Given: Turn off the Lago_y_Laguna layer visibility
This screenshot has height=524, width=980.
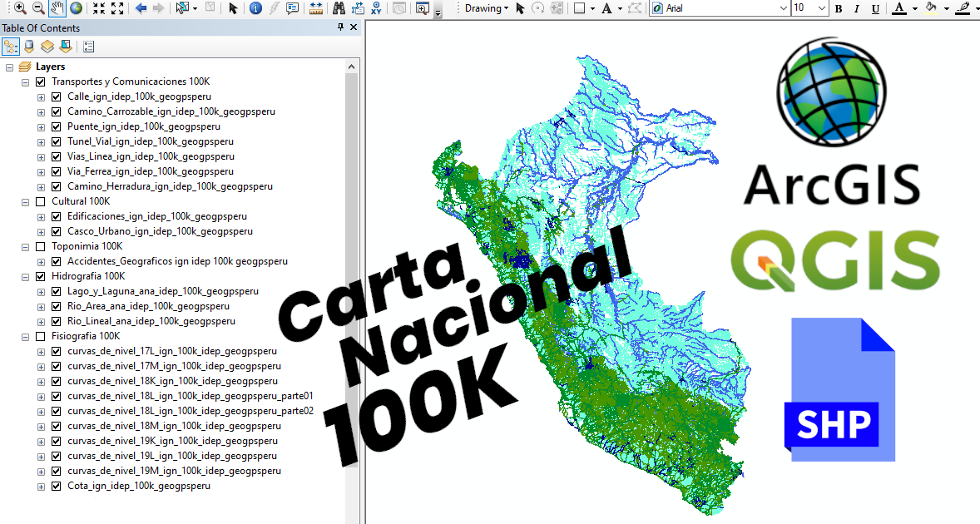Looking at the screenshot, I should 56,290.
